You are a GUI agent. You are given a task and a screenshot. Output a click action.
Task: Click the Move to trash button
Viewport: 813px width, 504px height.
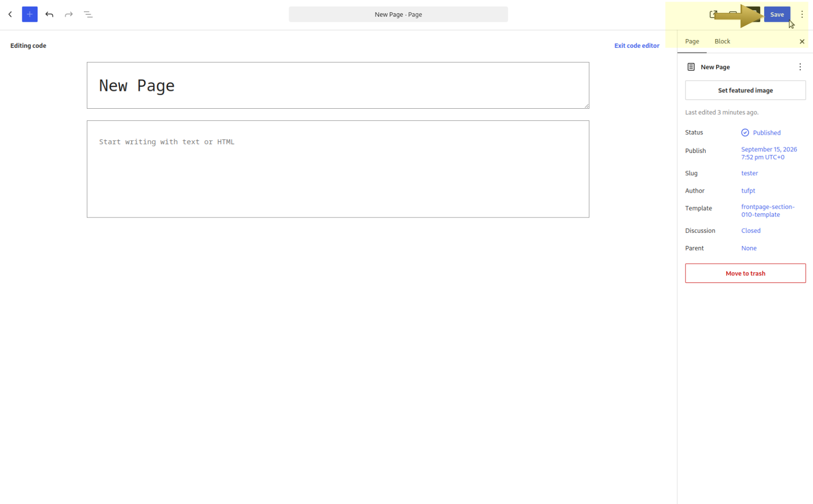pos(745,273)
